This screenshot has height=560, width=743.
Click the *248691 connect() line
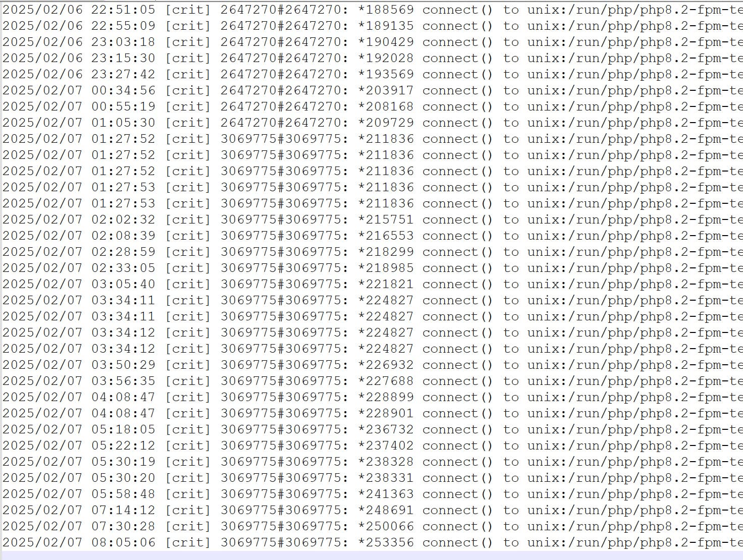(x=371, y=510)
